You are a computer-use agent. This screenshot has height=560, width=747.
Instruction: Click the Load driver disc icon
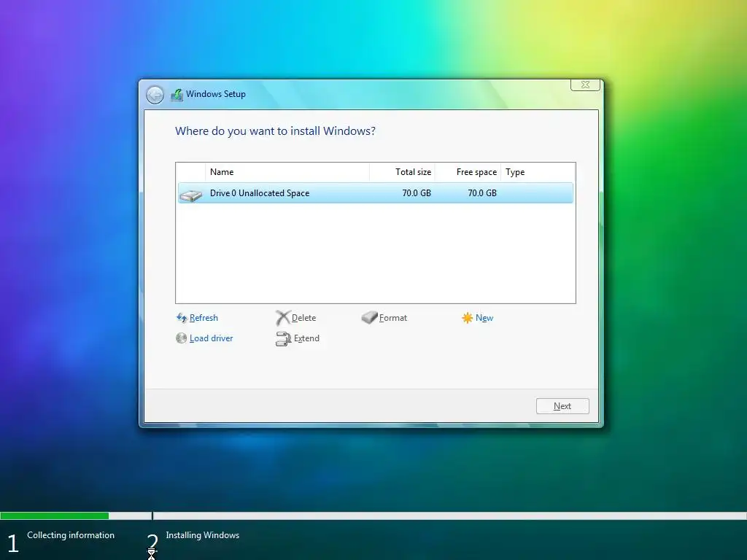click(x=181, y=338)
